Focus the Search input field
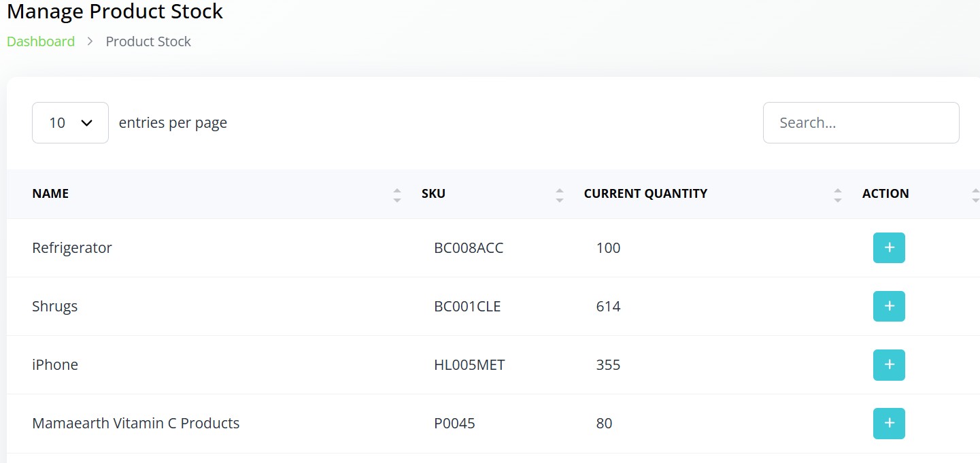Image resolution: width=980 pixels, height=463 pixels. click(860, 123)
